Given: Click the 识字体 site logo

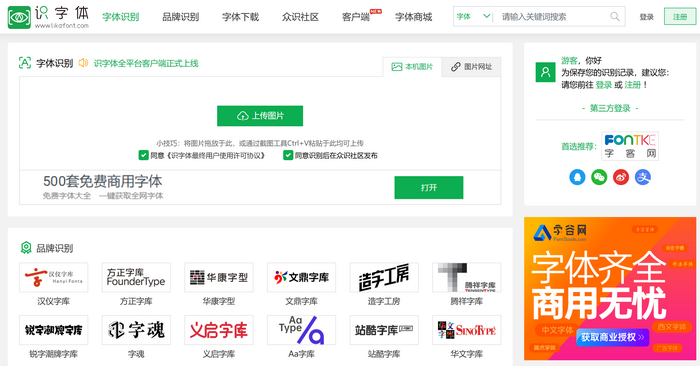Looking at the screenshot, I should (48, 17).
